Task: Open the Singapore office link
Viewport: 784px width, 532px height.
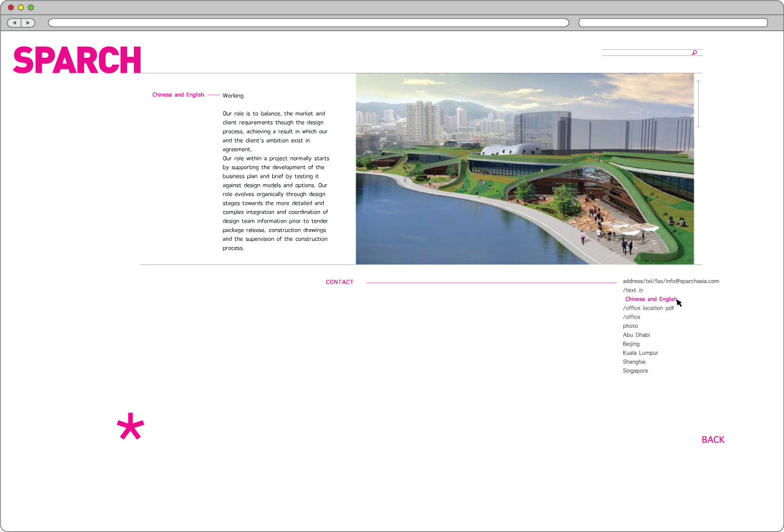Action: pos(635,371)
